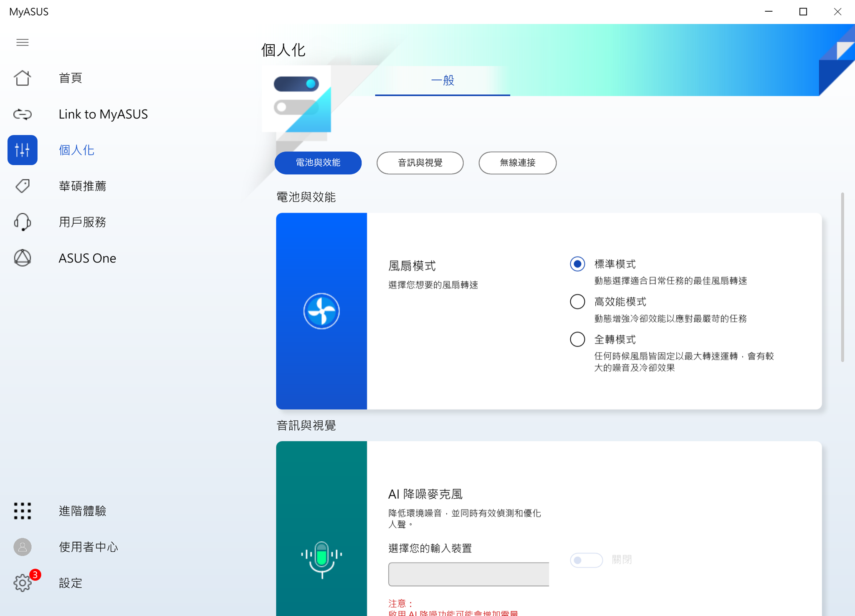Open 進階體驗 grid dots icon
Image resolution: width=855 pixels, height=616 pixels.
coord(23,511)
